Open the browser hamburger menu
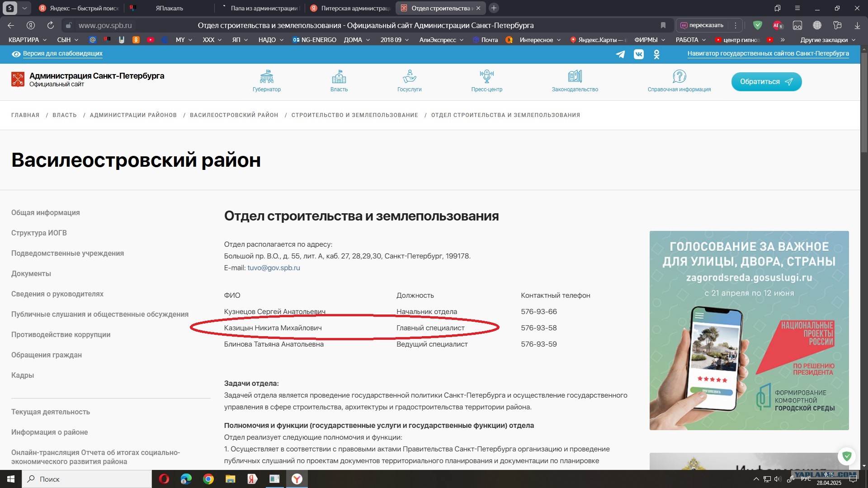 pos(797,8)
